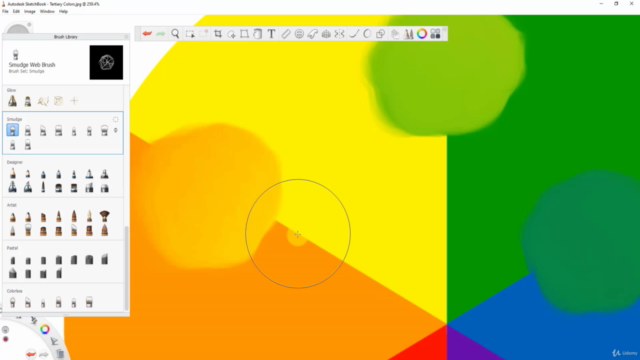Click the Smudge Web Brush preview thumbnail
The image size is (640, 360).
click(106, 62)
